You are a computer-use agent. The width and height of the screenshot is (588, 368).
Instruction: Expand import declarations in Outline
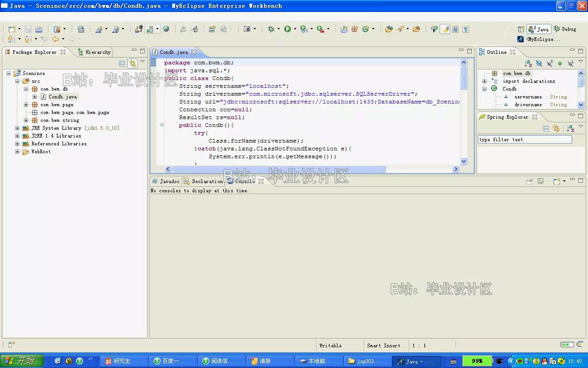tap(484, 81)
